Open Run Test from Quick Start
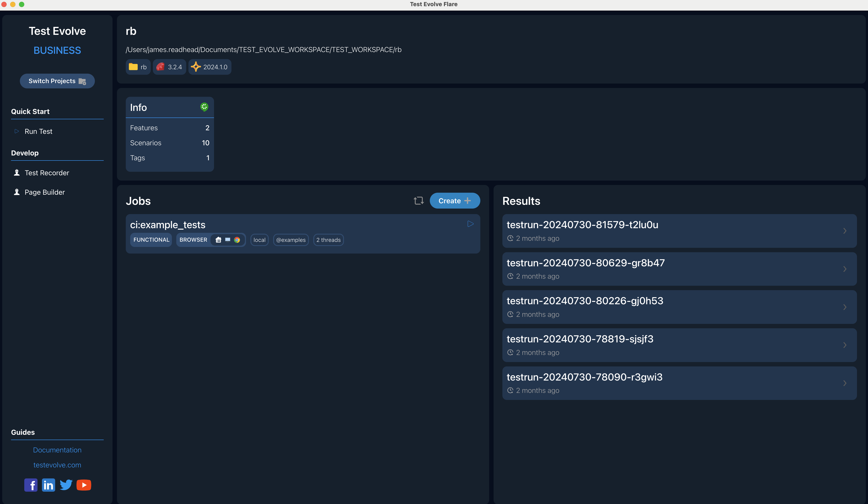The image size is (868, 504). pos(38,131)
